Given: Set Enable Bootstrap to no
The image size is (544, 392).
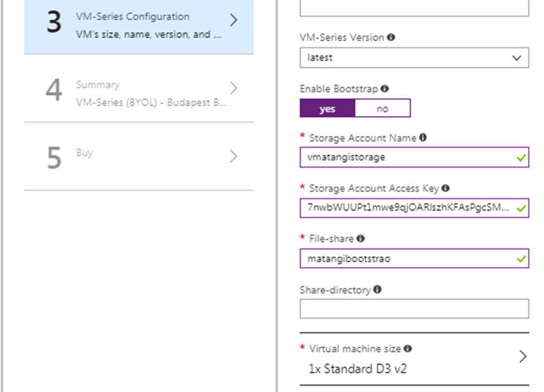Looking at the screenshot, I should [383, 108].
